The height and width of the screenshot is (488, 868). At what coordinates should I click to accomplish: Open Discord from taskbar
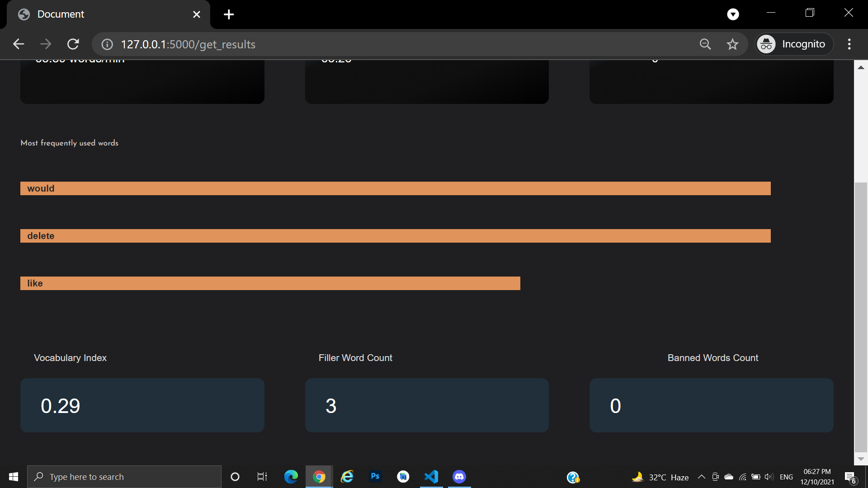(459, 477)
